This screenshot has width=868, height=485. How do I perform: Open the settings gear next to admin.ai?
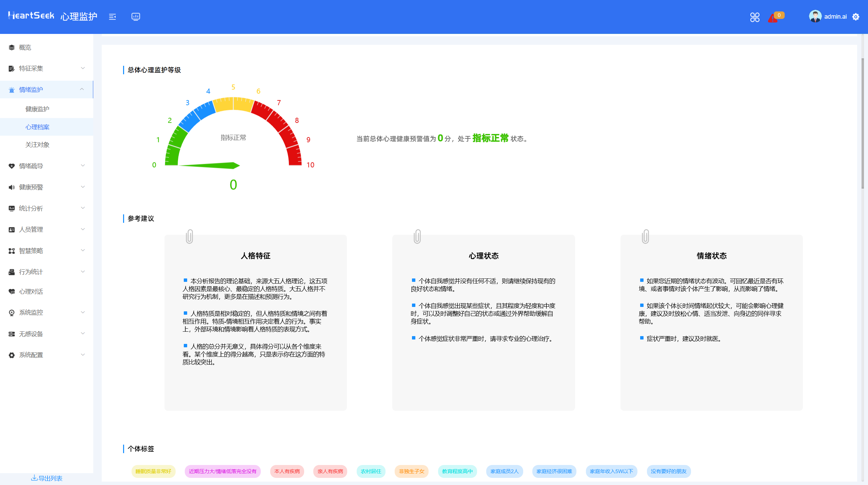click(856, 17)
